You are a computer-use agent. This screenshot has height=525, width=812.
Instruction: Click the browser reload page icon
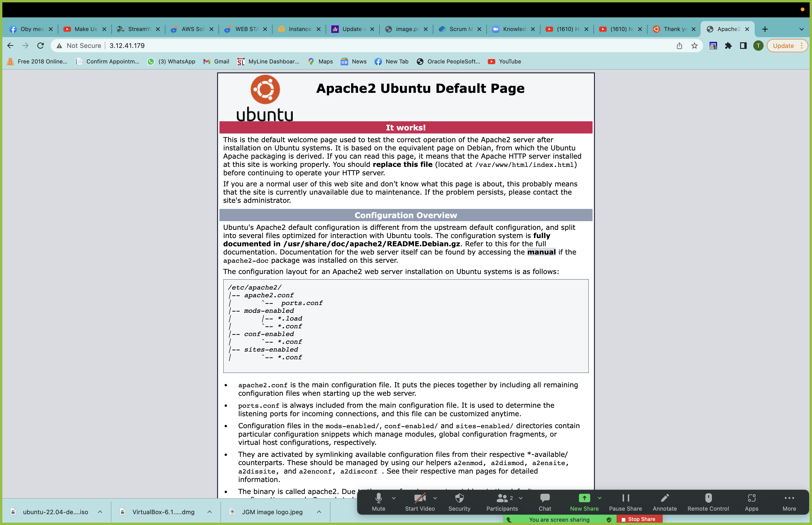[x=41, y=46]
